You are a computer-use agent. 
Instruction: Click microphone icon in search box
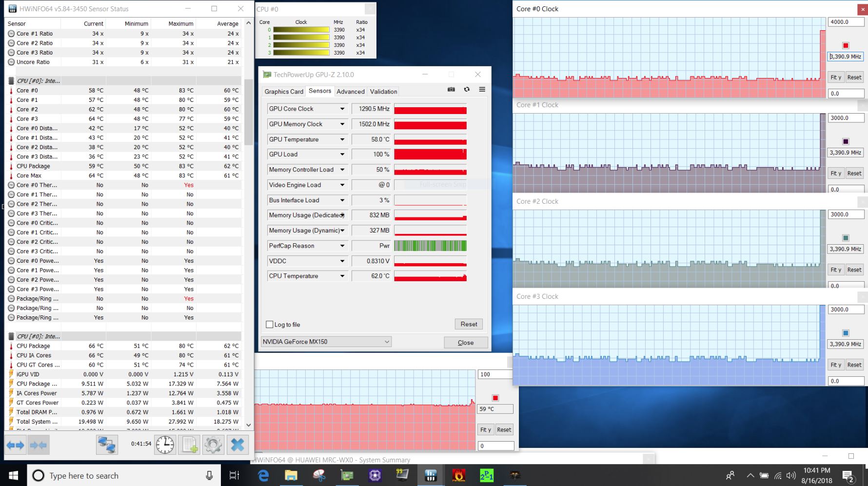tap(209, 475)
